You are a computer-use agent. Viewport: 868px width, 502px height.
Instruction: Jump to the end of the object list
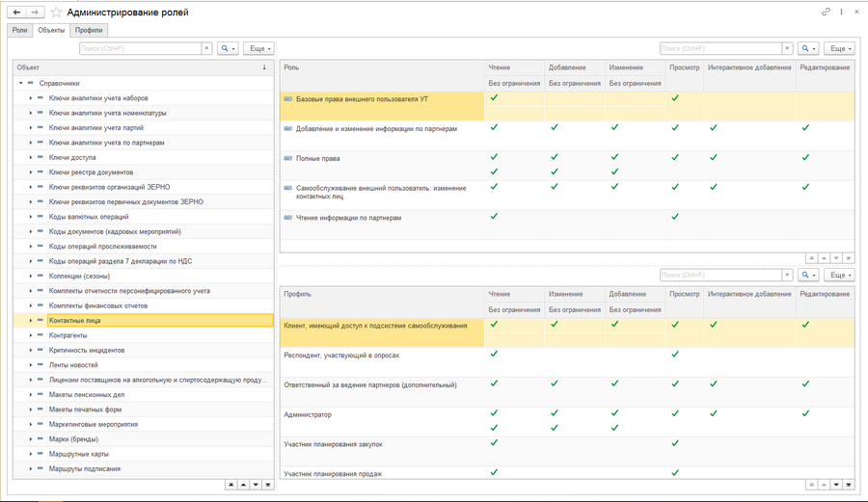click(x=268, y=485)
